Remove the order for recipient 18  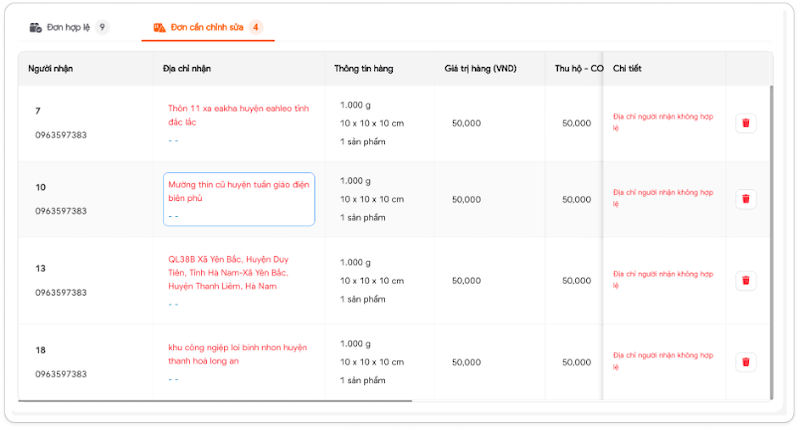pyautogui.click(x=745, y=362)
